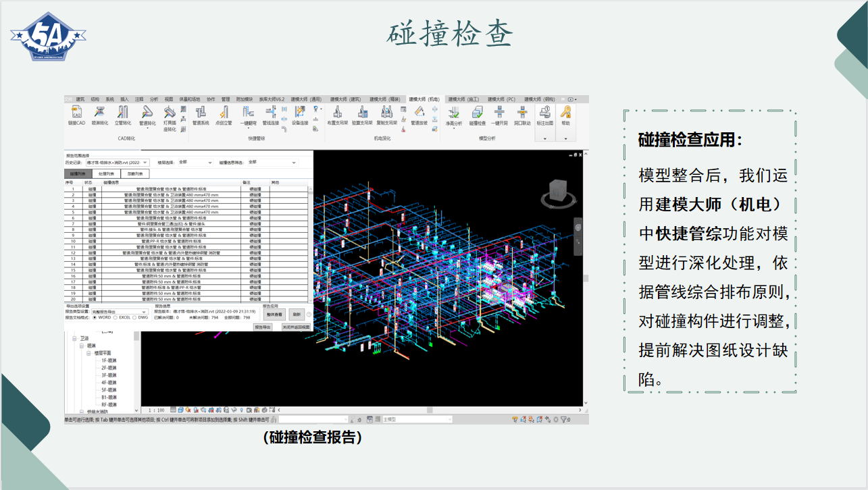Expand the 净高分析 dropdown
Screen dimensions: 868x490
pyautogui.click(x=454, y=129)
